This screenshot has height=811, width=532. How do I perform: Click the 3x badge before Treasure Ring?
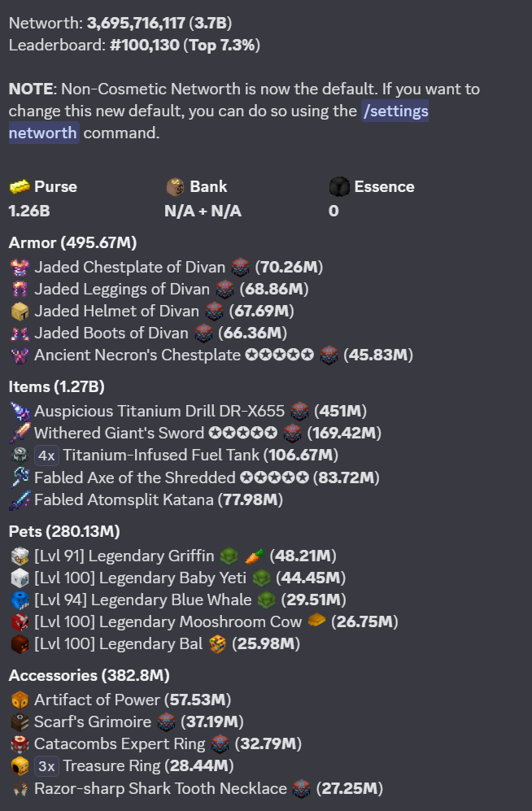(46, 766)
